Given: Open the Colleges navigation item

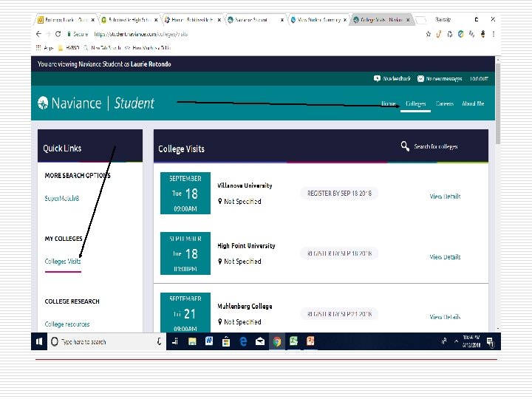Looking at the screenshot, I should [x=415, y=103].
